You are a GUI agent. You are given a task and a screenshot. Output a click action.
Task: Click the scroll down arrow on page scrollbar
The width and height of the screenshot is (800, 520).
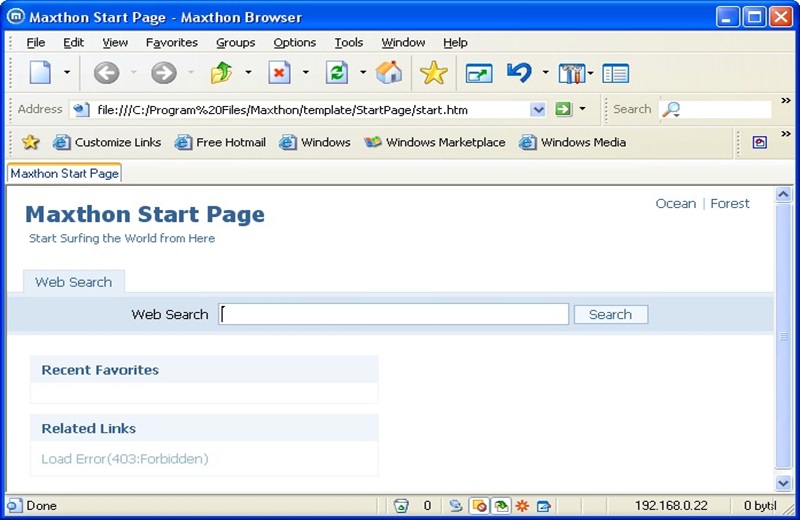[783, 482]
